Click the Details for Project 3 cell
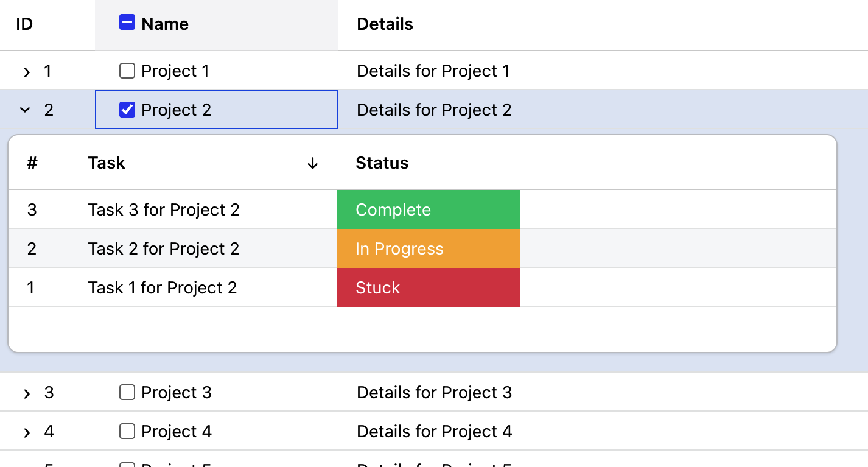Screen dimensions: 868x467 (x=434, y=392)
